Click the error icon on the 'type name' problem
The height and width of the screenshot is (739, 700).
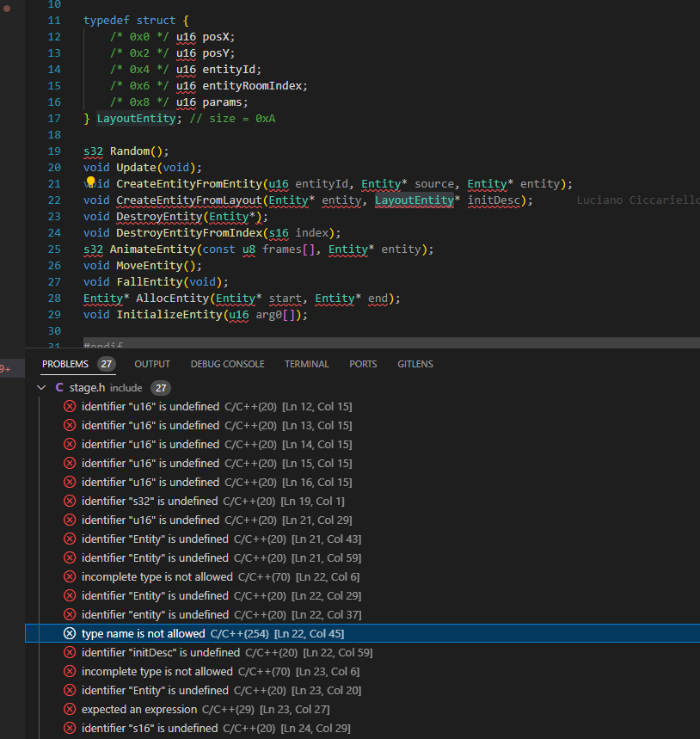coord(70,633)
